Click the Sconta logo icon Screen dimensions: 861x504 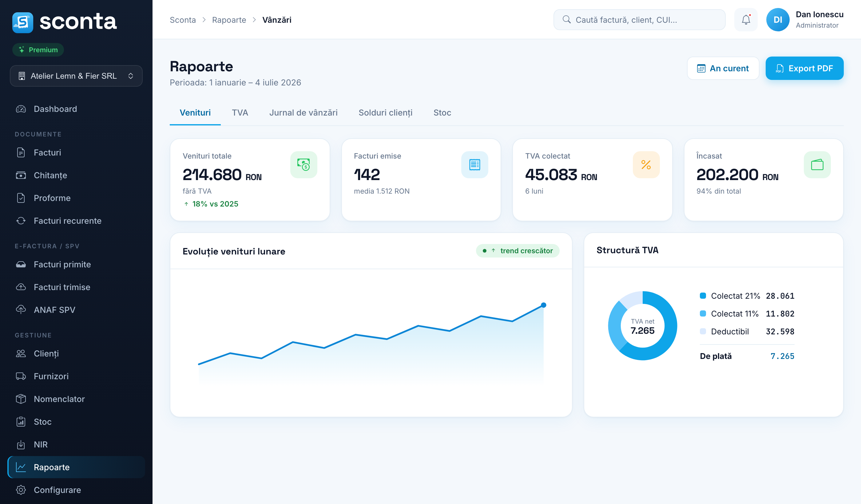click(22, 22)
